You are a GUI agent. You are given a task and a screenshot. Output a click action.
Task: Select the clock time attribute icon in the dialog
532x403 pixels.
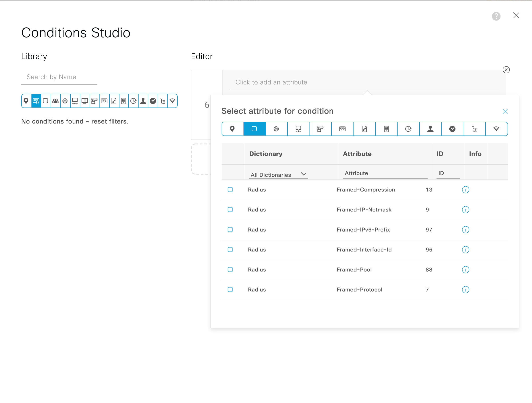click(408, 129)
